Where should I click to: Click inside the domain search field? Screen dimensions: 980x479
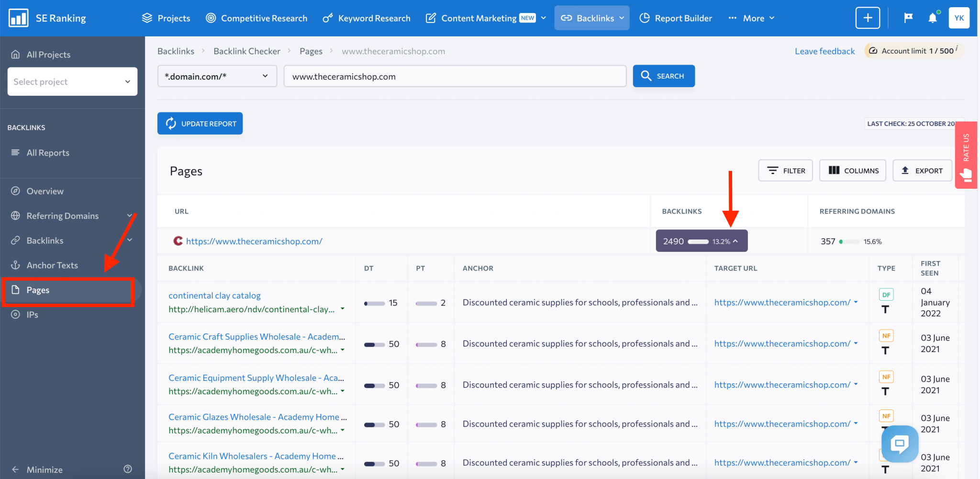[x=455, y=76]
